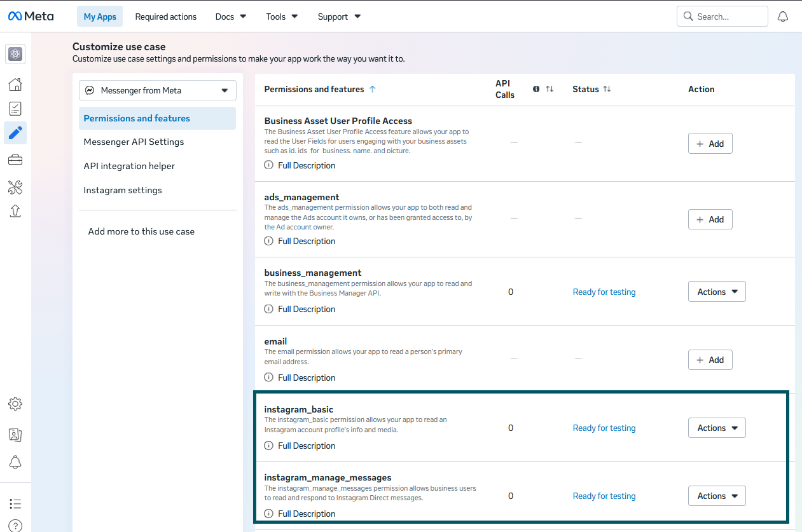Click the list icon near sidebar bottom
This screenshot has width=802, height=532.
coord(16,504)
